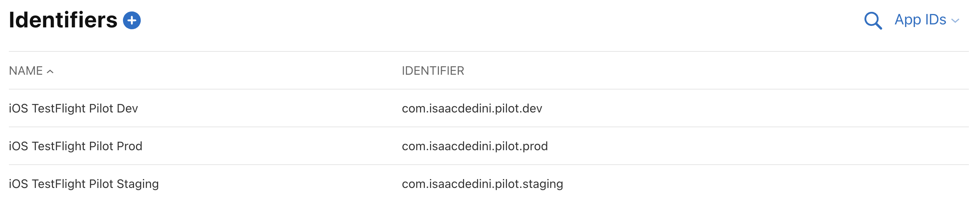Toggle the sort arrow beside NAME

[x=50, y=72]
